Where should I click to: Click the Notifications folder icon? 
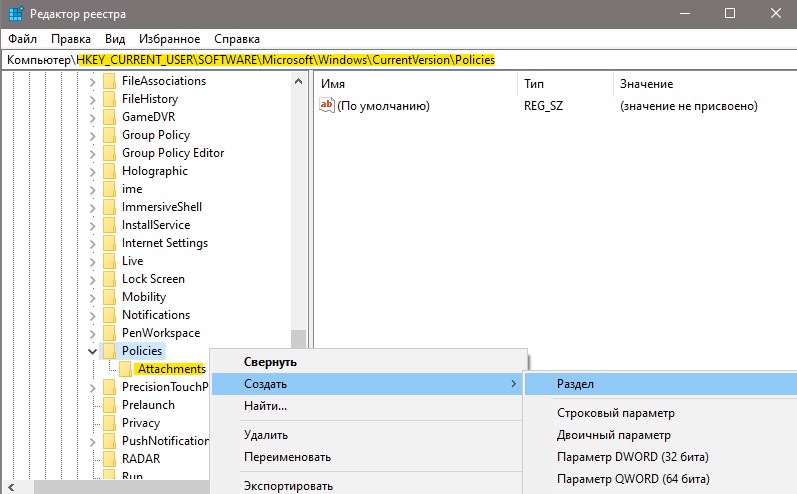pyautogui.click(x=109, y=315)
